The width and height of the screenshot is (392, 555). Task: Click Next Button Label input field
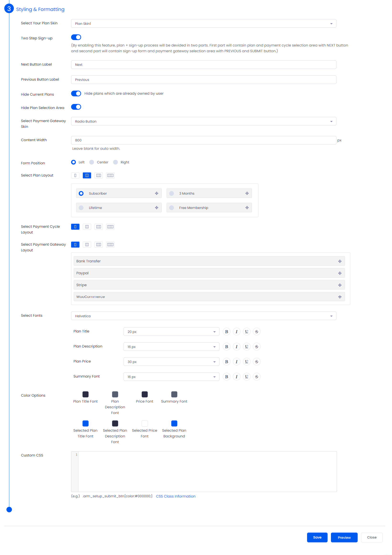[x=204, y=65]
